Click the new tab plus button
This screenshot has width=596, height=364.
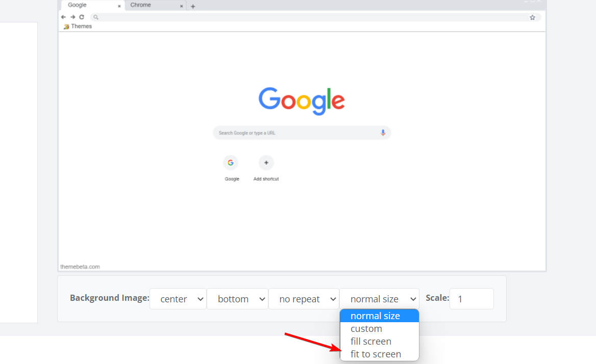point(193,7)
